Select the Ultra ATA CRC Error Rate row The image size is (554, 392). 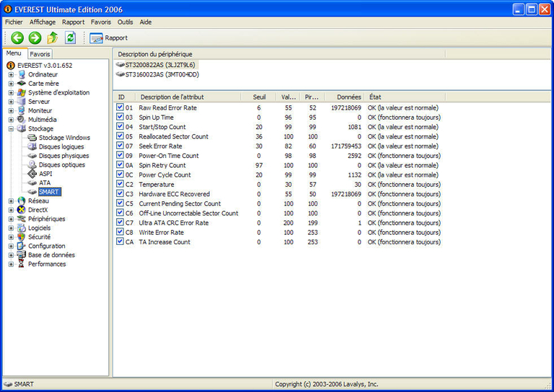[x=278, y=223]
